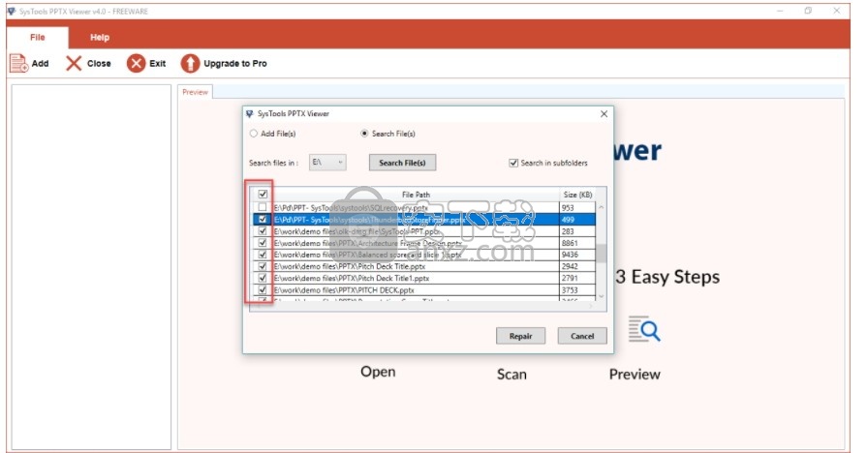Viewport: 868px width, 453px height.
Task: Check the SQLrecovery.pptx file checkbox
Action: [263, 208]
